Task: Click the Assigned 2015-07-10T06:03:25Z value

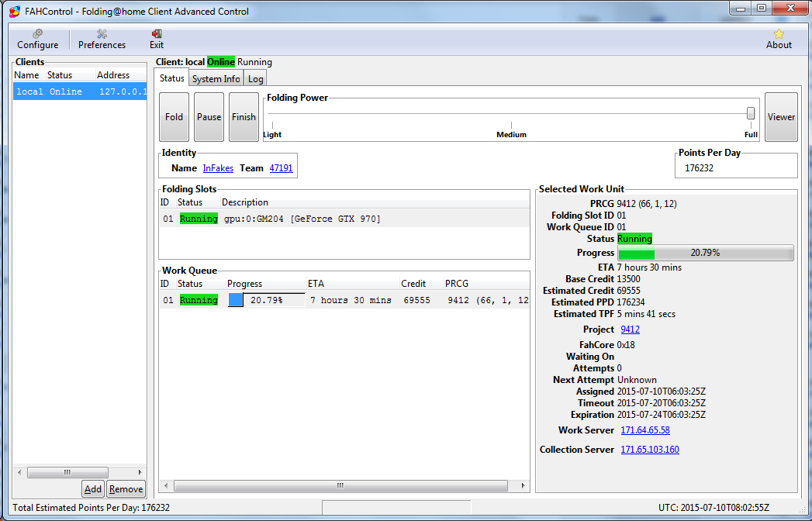Action: click(x=662, y=392)
